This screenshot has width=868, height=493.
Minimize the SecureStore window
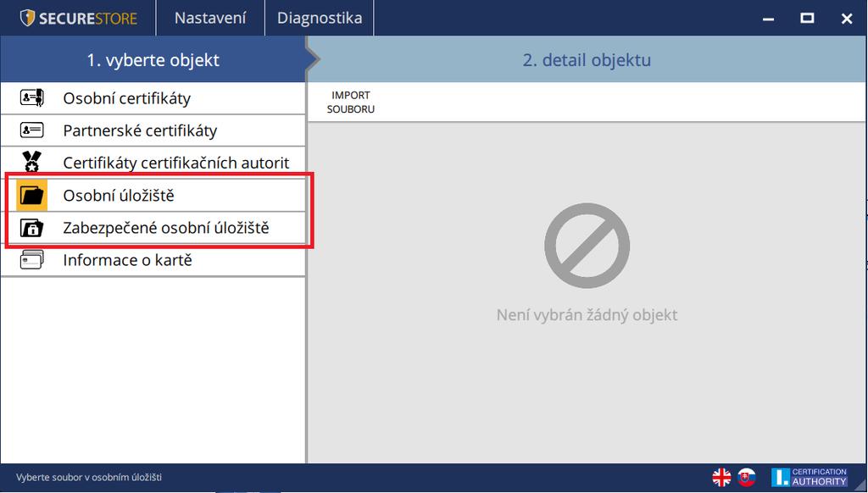768,19
